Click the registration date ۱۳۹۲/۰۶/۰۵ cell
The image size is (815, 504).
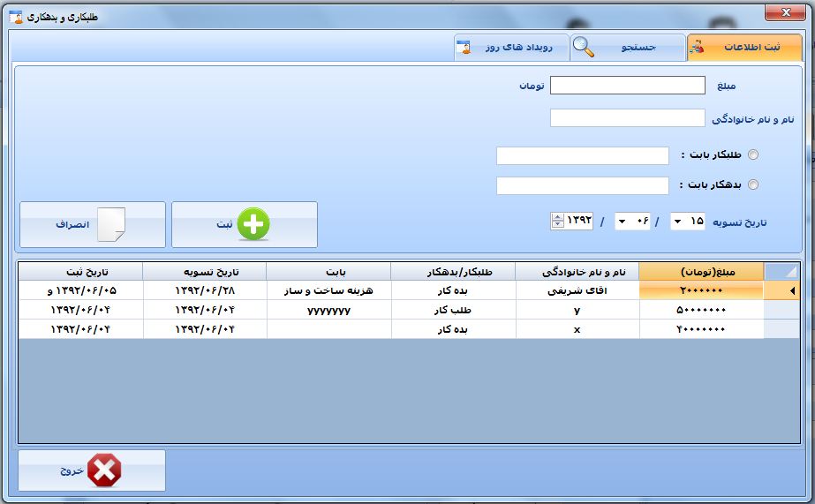click(x=80, y=290)
